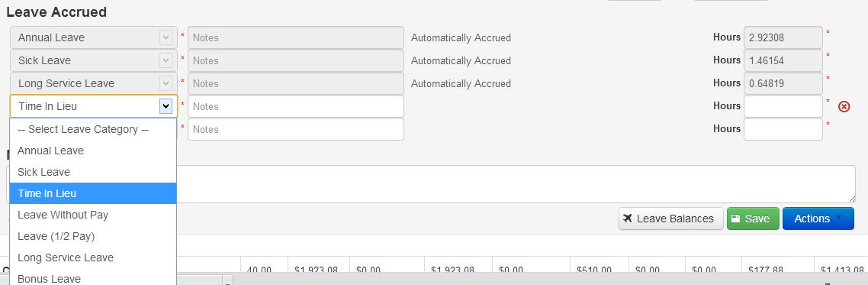Save the leave accrued changes
This screenshot has height=285, width=868.
point(753,219)
